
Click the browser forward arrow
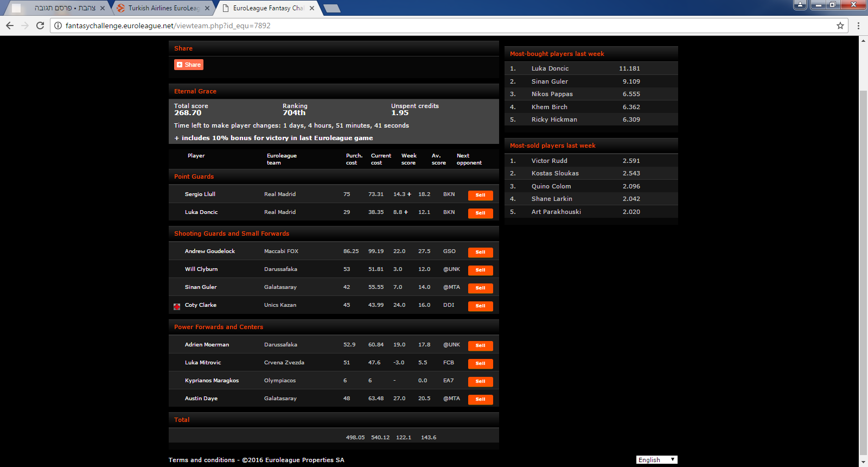[x=25, y=26]
